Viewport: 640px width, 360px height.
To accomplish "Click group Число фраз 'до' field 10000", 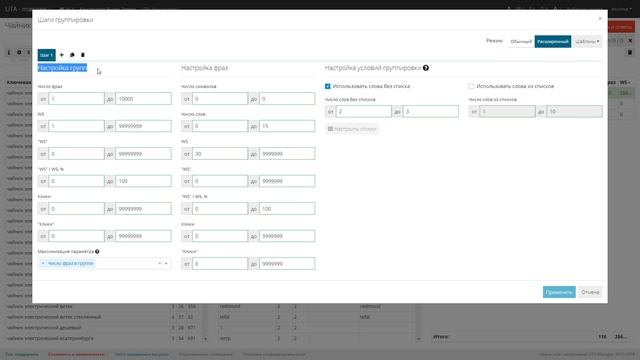I will coord(143,98).
